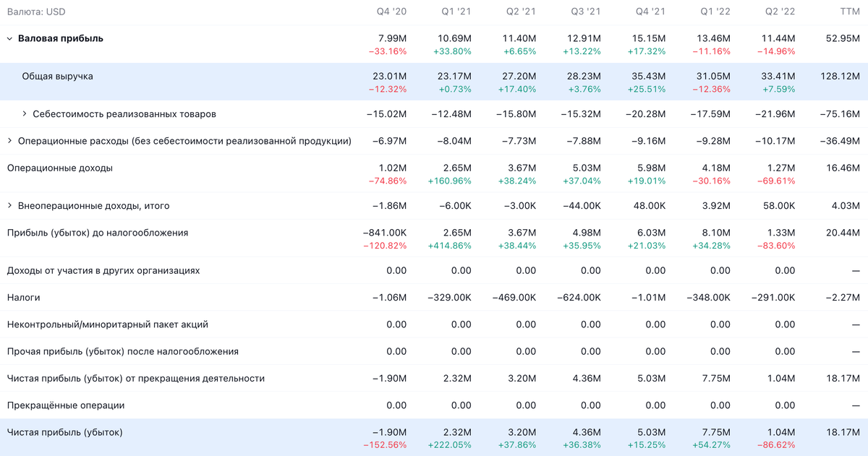Select the Общая выручка row label
The width and height of the screenshot is (868, 456).
(x=57, y=76)
